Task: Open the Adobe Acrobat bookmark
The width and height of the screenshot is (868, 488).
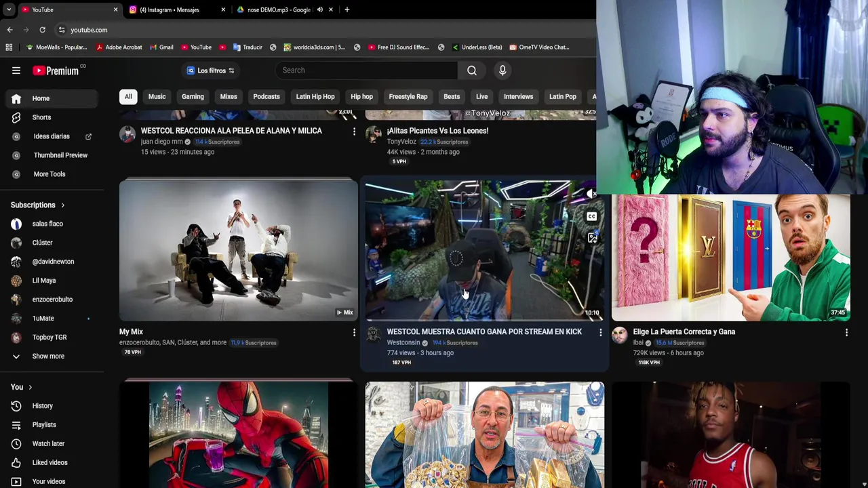Action: (119, 47)
